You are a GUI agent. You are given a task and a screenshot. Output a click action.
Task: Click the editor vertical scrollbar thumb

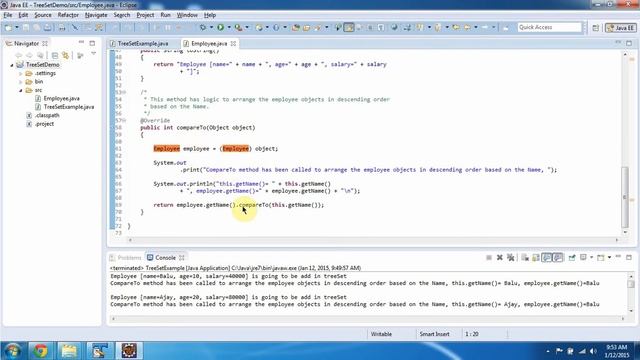tap(625, 197)
